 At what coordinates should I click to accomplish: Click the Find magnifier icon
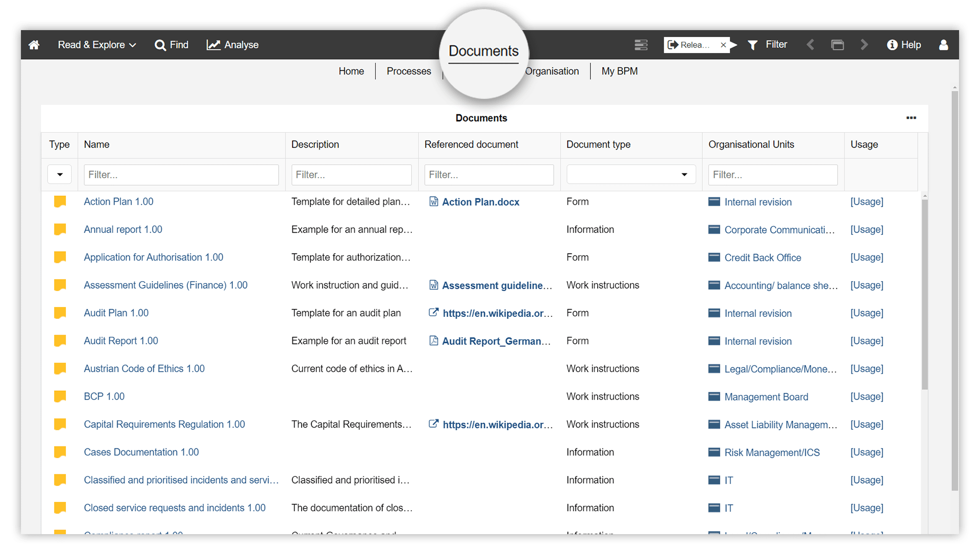click(160, 45)
